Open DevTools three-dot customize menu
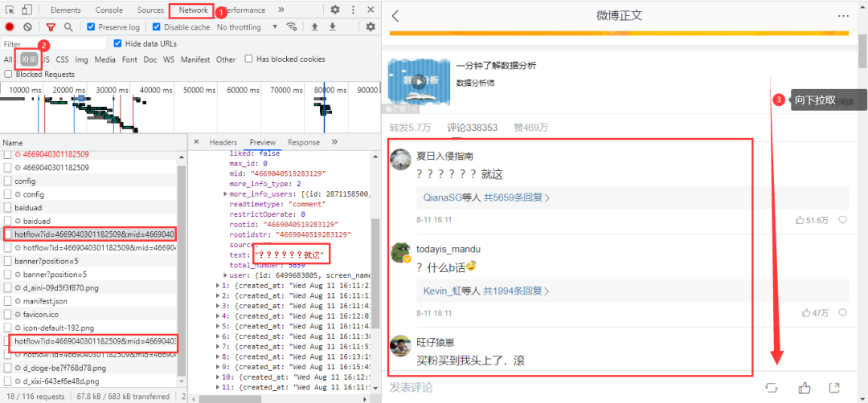This screenshot has height=403, width=868. [x=353, y=10]
